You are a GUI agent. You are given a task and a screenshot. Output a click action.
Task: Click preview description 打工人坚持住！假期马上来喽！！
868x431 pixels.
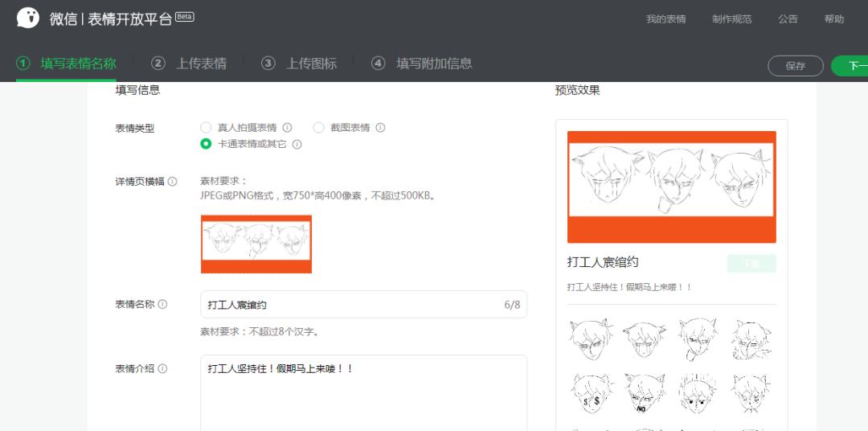629,288
